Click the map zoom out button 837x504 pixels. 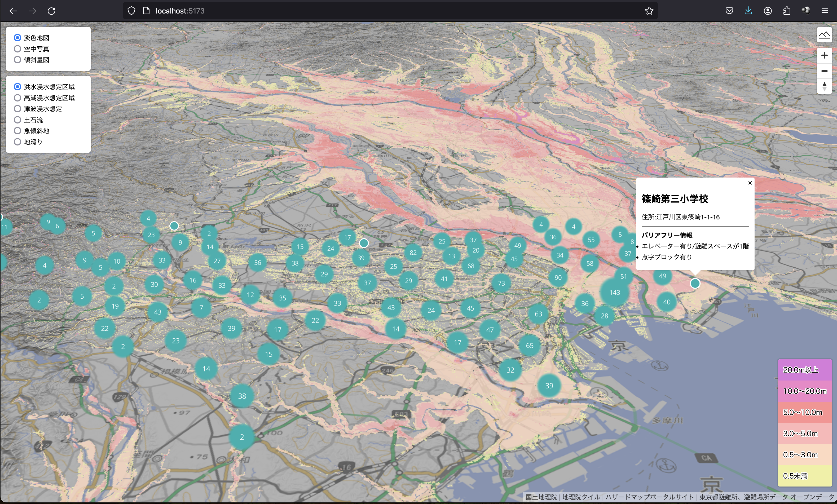pyautogui.click(x=824, y=71)
